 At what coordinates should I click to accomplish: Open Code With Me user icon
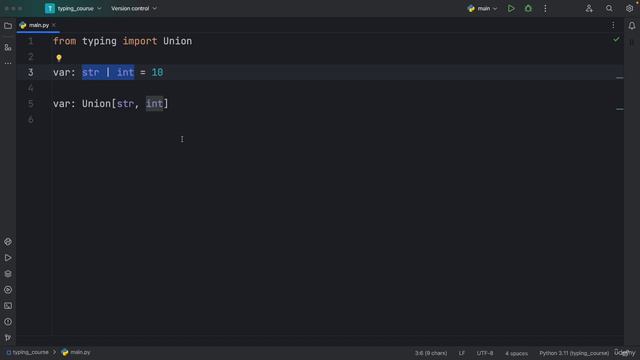589,8
